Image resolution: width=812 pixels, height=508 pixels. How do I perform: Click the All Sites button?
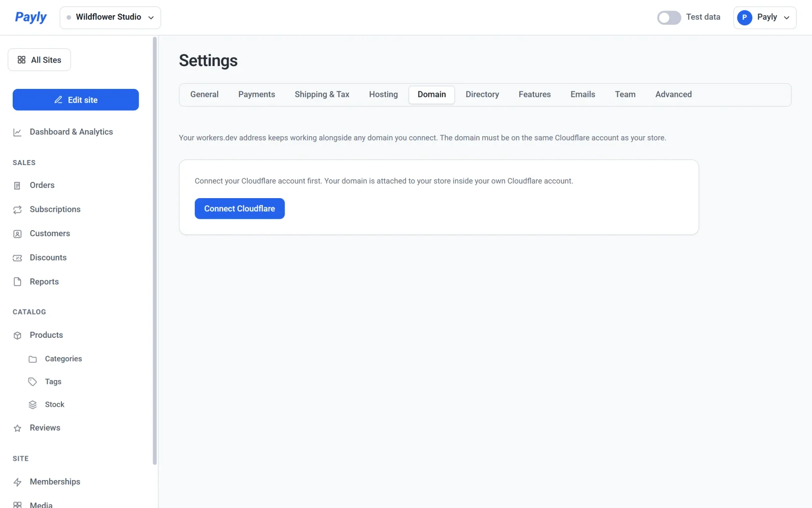(x=39, y=60)
